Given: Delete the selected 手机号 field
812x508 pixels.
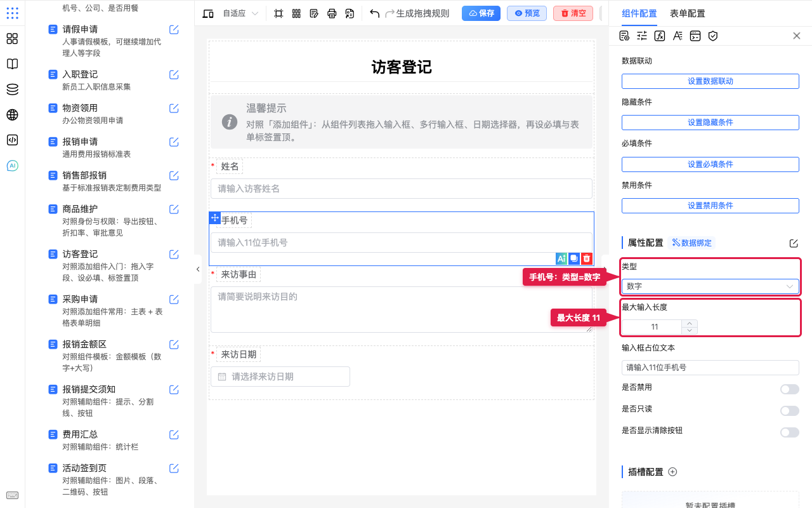Looking at the screenshot, I should (x=587, y=258).
